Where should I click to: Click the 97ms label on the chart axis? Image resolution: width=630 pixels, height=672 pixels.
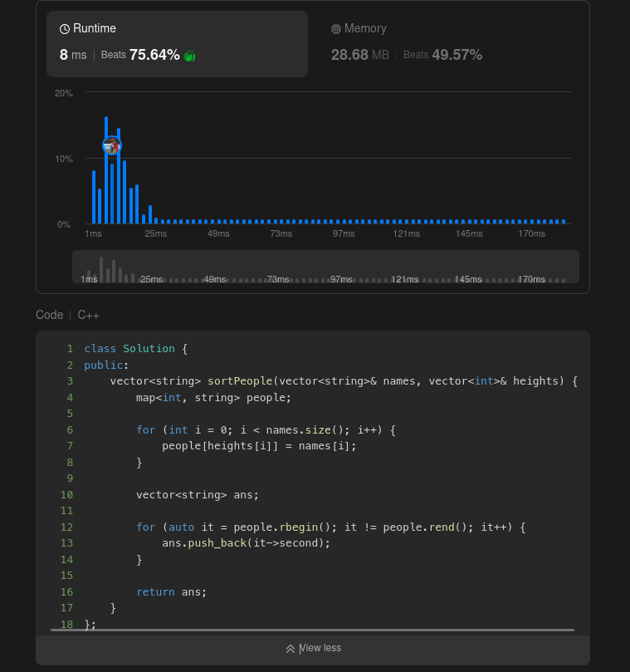(x=344, y=233)
